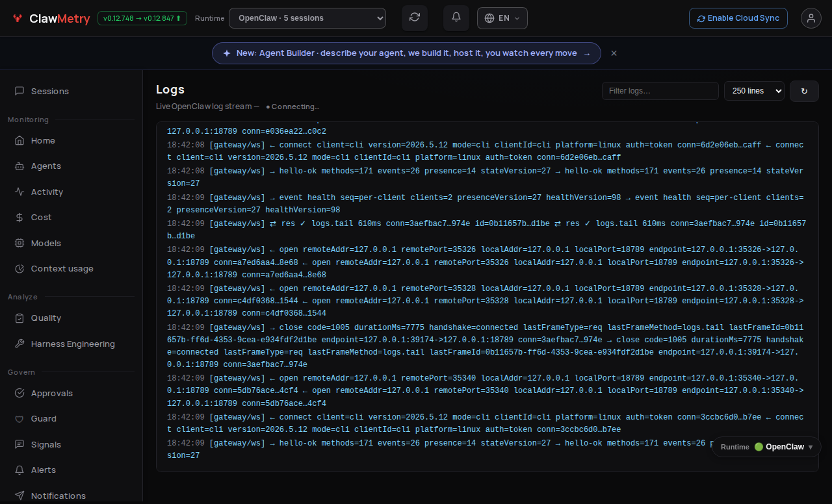
Task: Click the Guard shield icon
Action: (x=19, y=419)
